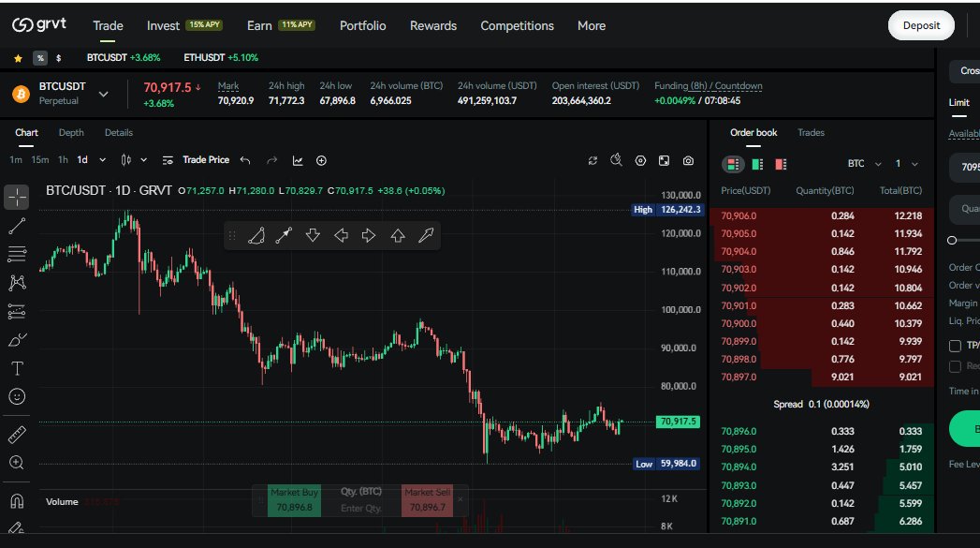Show only asks in order book

click(x=781, y=164)
